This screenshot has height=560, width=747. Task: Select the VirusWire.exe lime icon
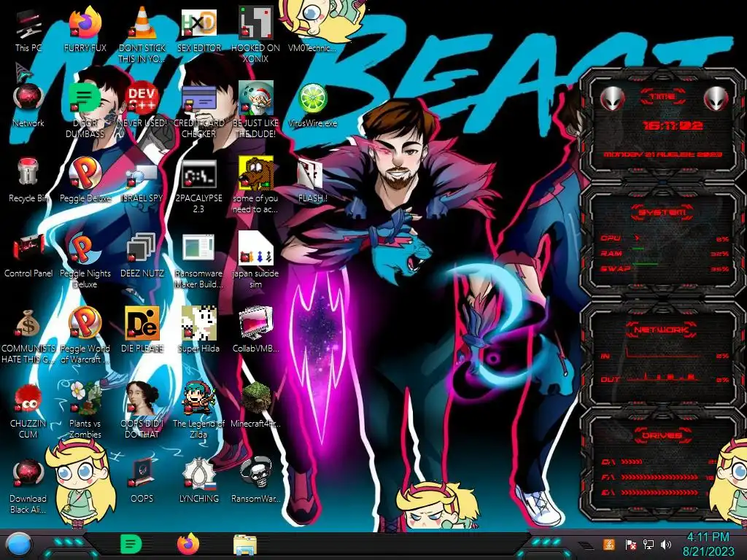(x=312, y=106)
